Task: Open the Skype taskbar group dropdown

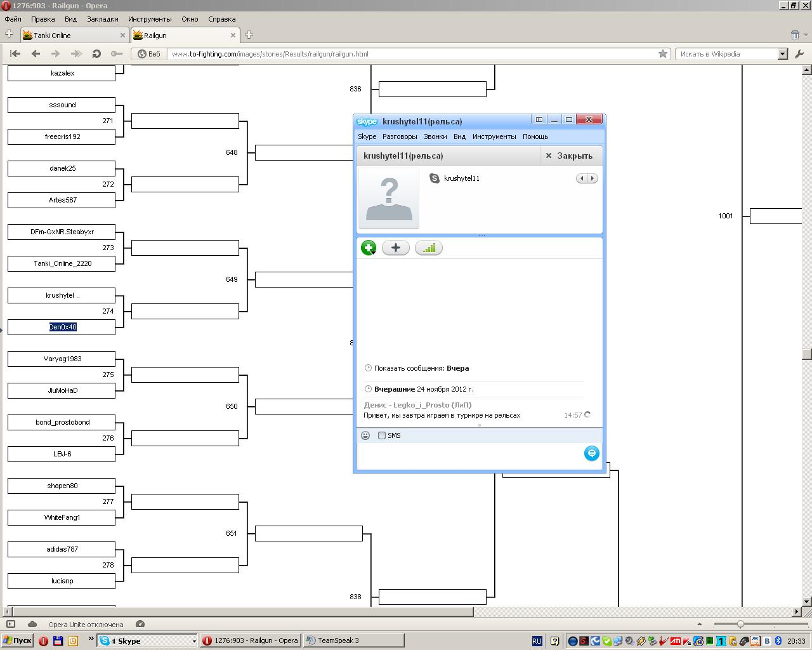Action: [194, 640]
